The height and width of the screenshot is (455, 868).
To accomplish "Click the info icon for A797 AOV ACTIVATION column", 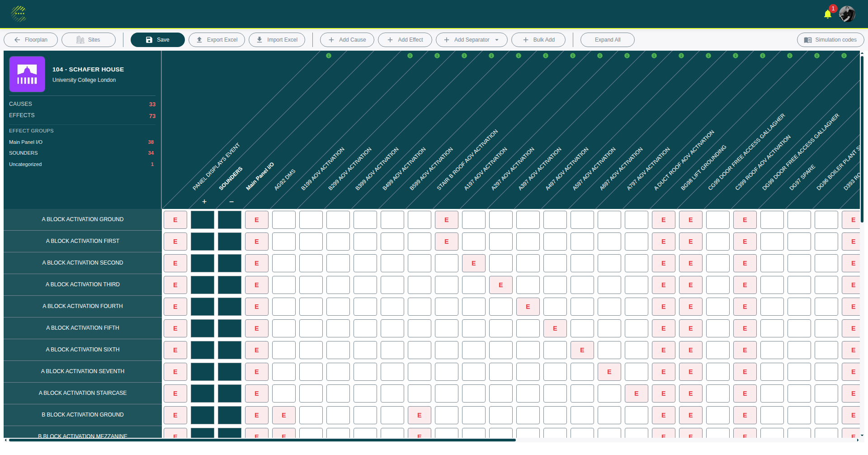I will pyautogui.click(x=763, y=56).
